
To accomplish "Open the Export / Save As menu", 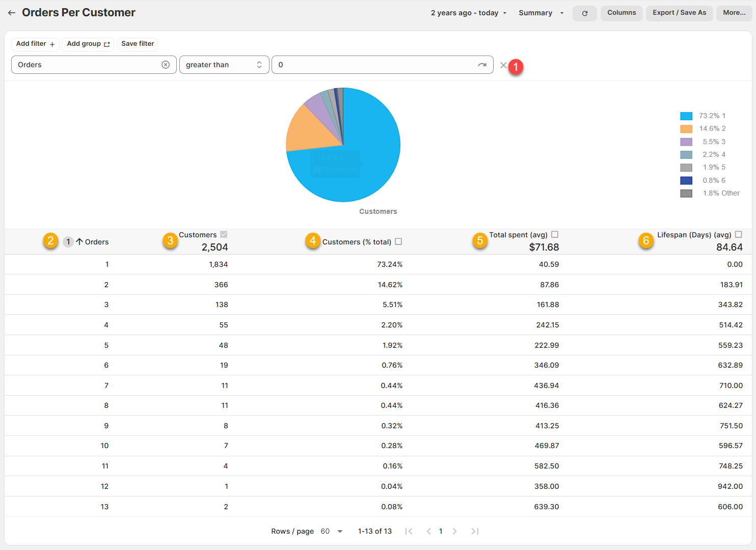I will click(x=679, y=13).
